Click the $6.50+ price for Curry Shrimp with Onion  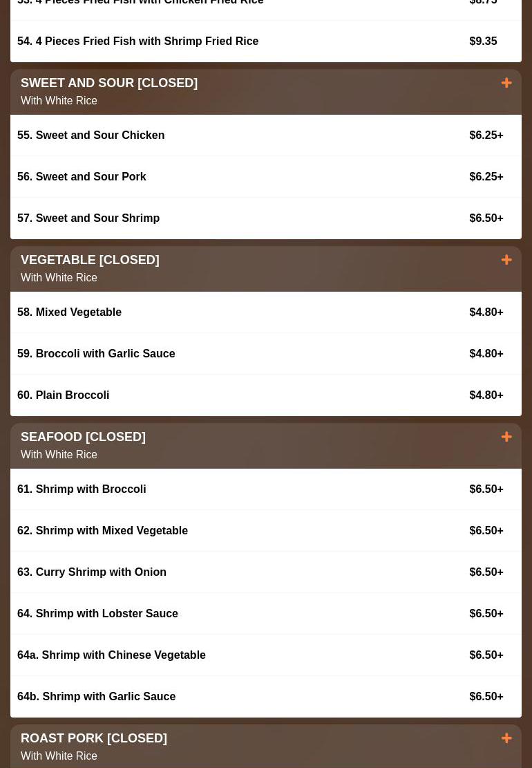tap(486, 572)
